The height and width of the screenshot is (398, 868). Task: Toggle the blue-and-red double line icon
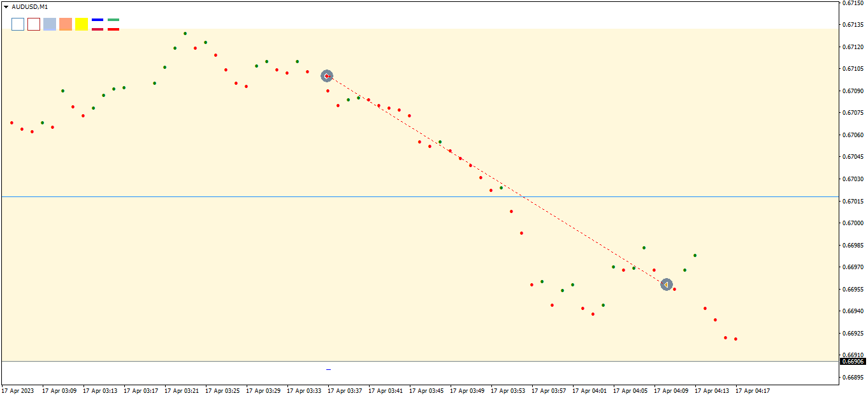click(x=98, y=24)
